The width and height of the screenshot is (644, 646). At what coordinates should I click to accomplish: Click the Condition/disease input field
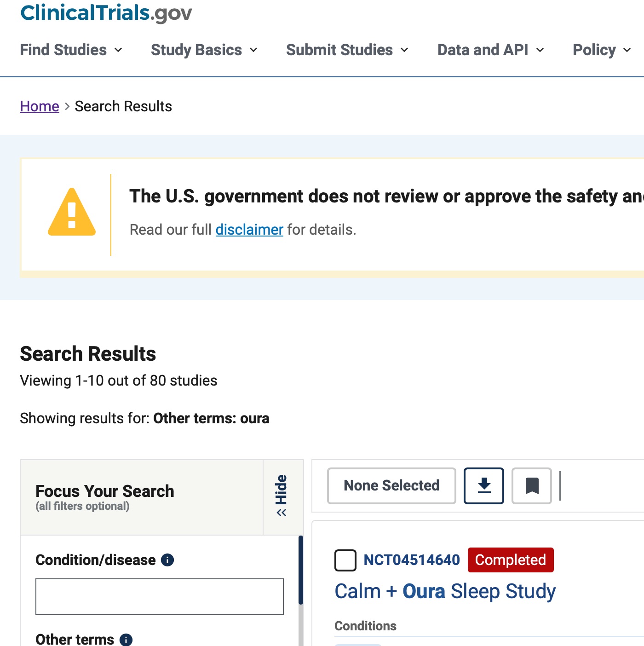tap(160, 597)
